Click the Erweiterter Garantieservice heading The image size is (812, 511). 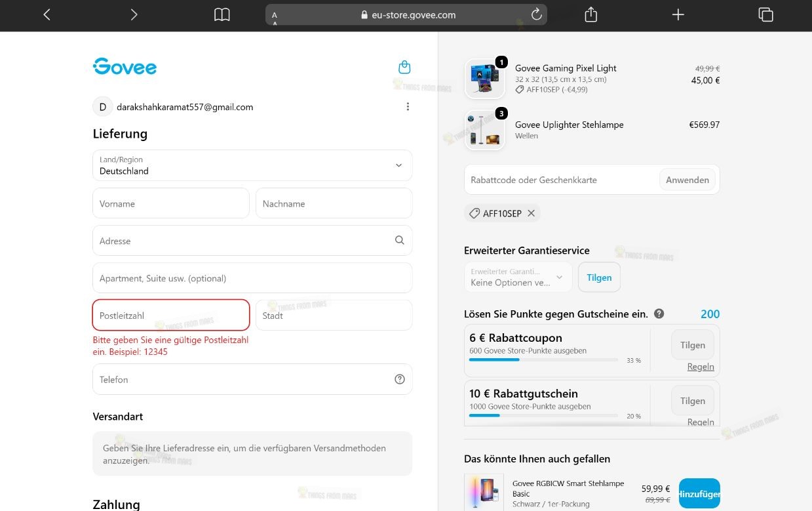[x=527, y=251]
